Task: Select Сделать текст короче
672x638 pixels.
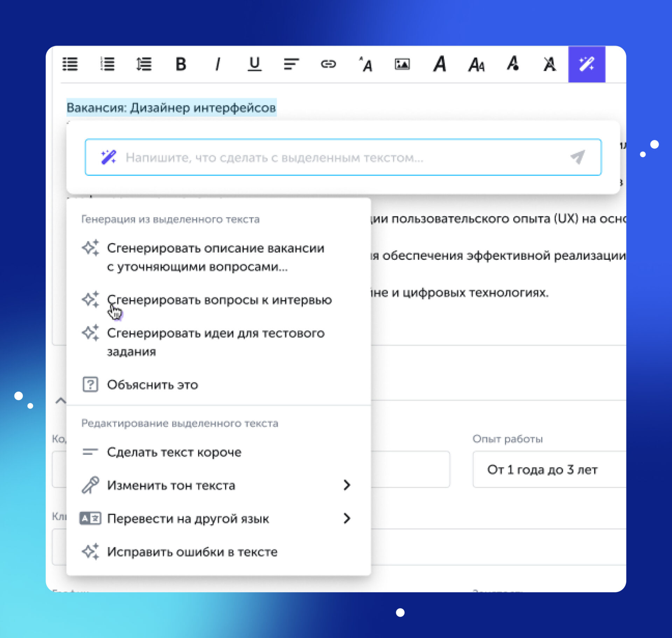Action: pos(219,452)
